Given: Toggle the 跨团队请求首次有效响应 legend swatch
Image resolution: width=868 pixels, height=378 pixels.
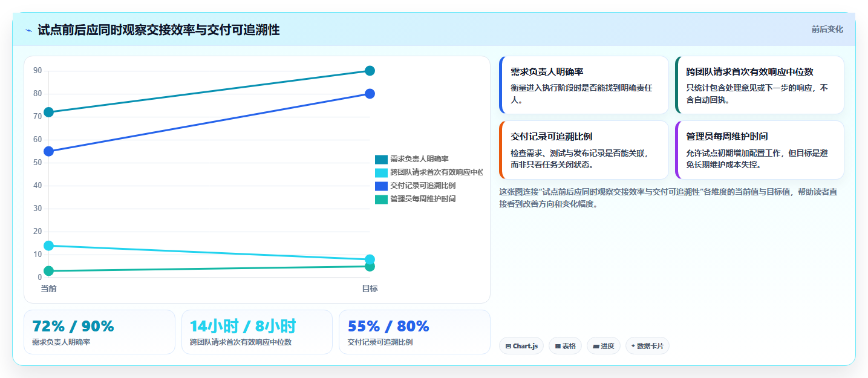Looking at the screenshot, I should [381, 172].
